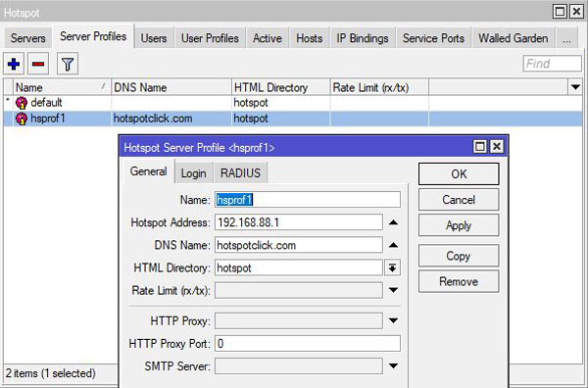Select the General tab in profile dialog
Viewport: 588px width, 388px height.
point(149,171)
